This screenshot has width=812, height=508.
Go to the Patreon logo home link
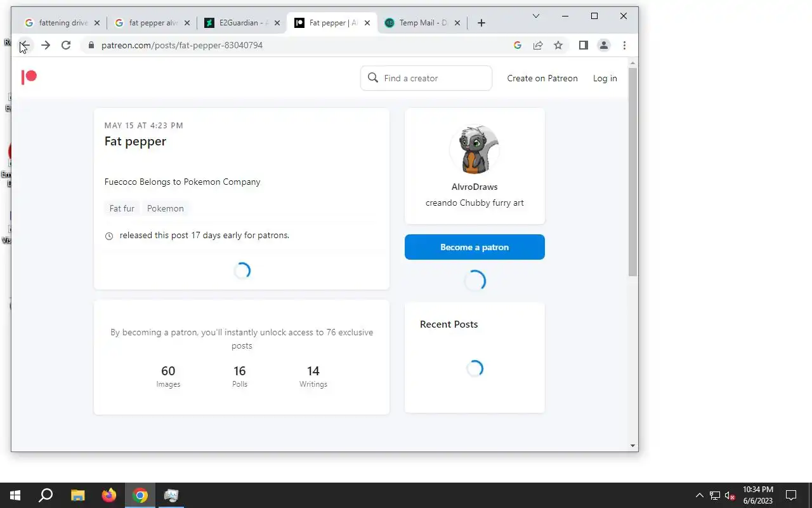[29, 77]
